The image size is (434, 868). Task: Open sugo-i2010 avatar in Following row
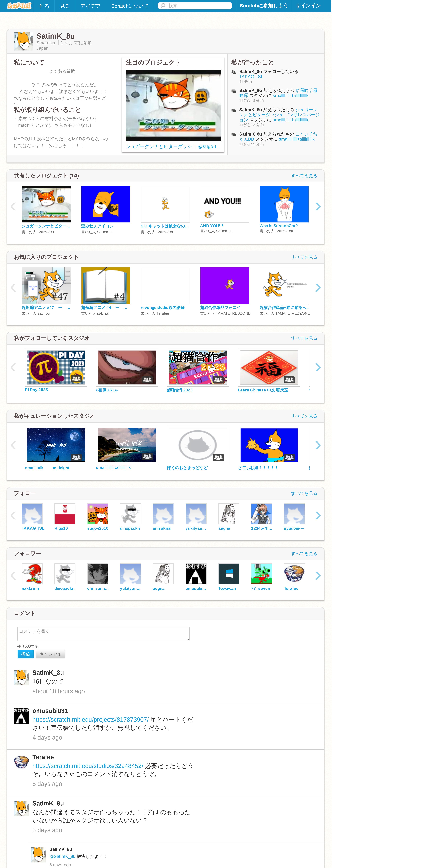point(98,514)
